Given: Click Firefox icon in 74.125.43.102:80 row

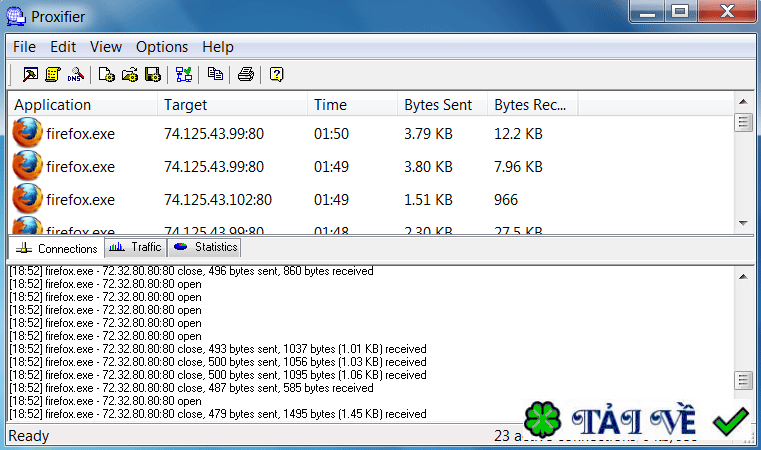Looking at the screenshot, I should (27, 199).
